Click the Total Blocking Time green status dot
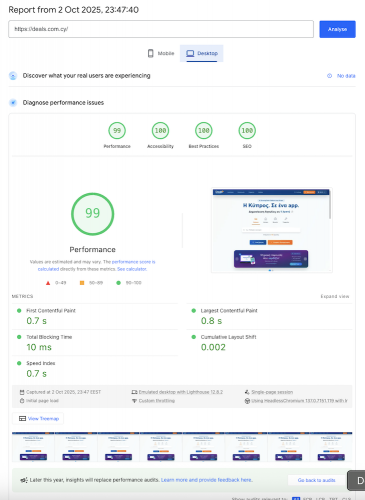Image resolution: width=365 pixels, height=500 pixels. [x=19, y=337]
